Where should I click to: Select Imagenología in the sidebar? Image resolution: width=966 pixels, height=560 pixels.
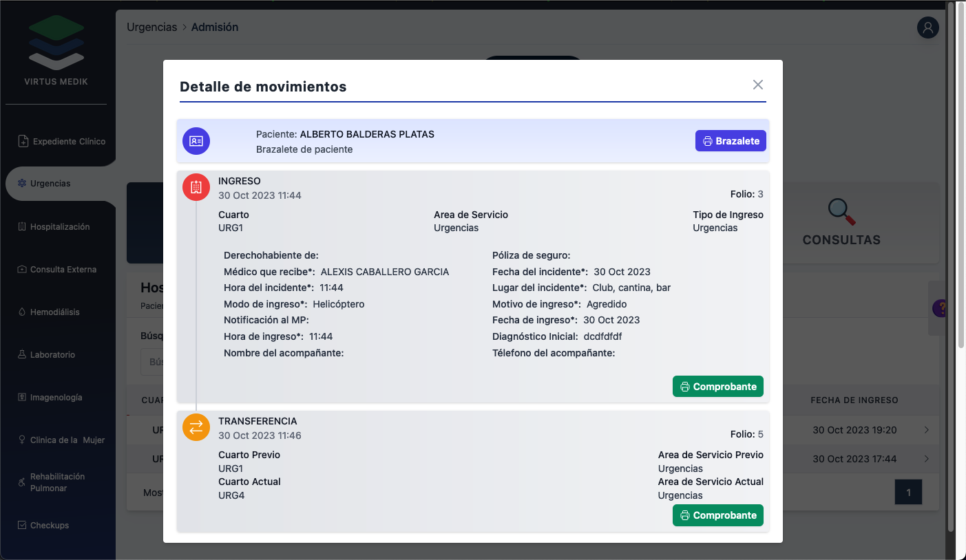click(56, 398)
